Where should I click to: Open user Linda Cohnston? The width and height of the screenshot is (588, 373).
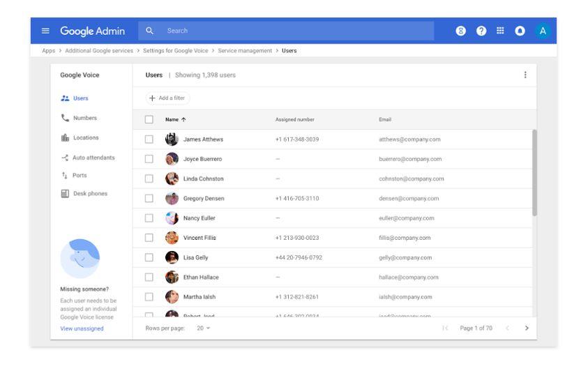[x=203, y=178]
